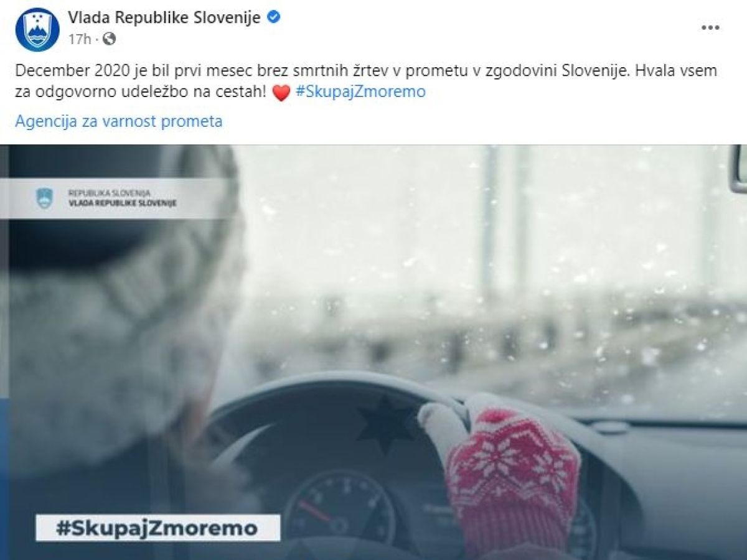Open the 17h post timestamp
This screenshot has width=747, height=560.
pos(79,39)
